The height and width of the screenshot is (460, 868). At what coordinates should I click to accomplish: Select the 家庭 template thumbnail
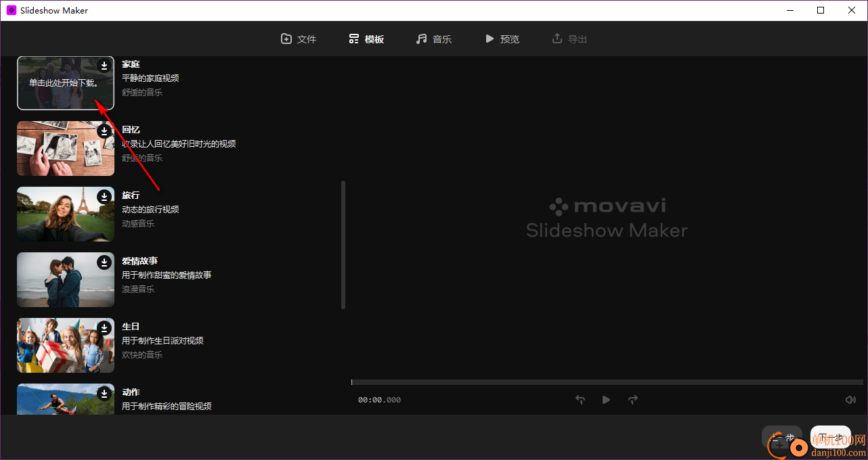(66, 83)
